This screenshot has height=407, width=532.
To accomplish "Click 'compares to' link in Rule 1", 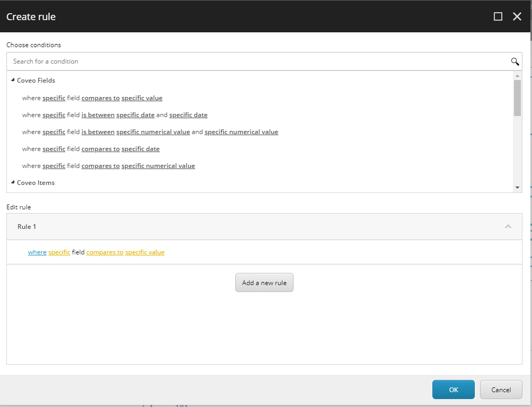I will [105, 252].
